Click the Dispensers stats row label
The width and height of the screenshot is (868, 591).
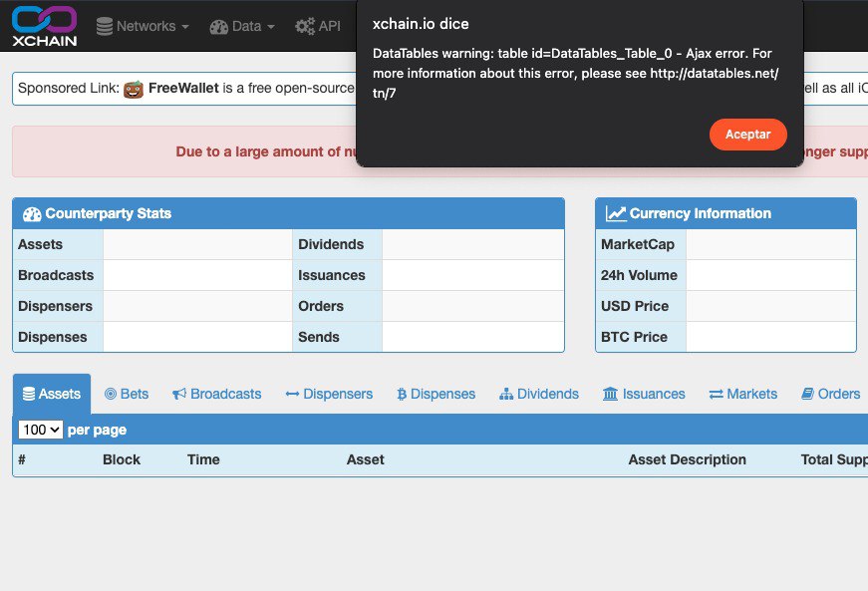tap(56, 306)
